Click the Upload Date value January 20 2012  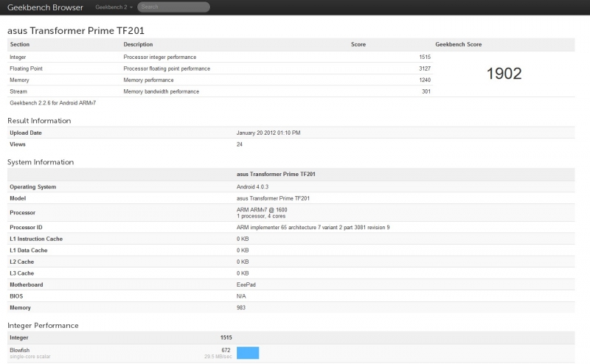268,133
